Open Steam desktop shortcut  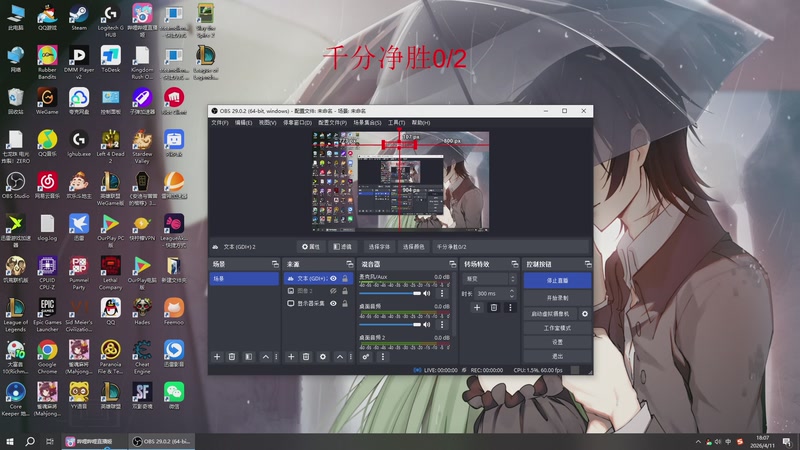(79, 18)
